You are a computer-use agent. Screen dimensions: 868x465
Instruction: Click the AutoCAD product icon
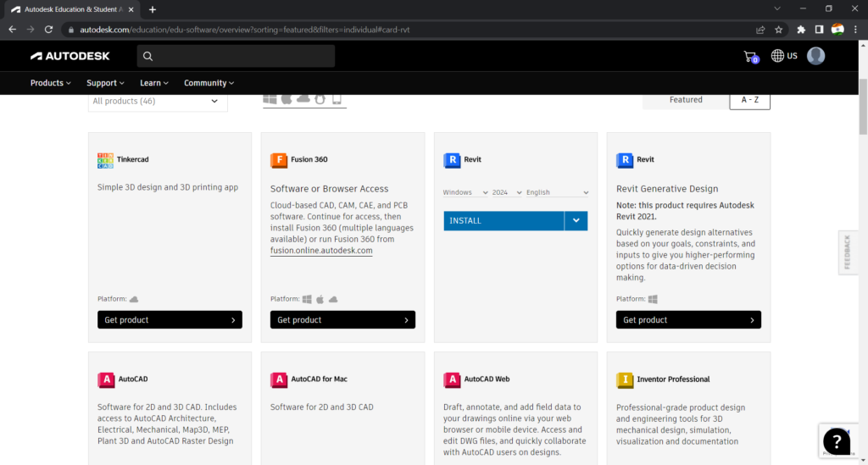[106, 379]
